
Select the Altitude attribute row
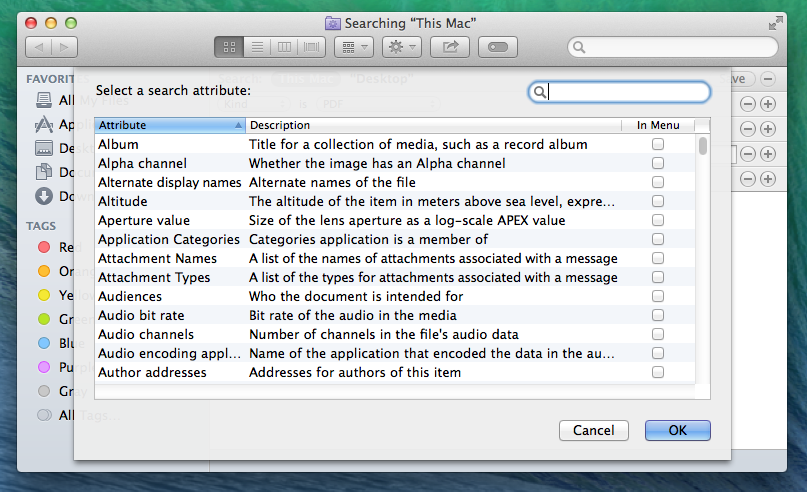click(x=395, y=201)
